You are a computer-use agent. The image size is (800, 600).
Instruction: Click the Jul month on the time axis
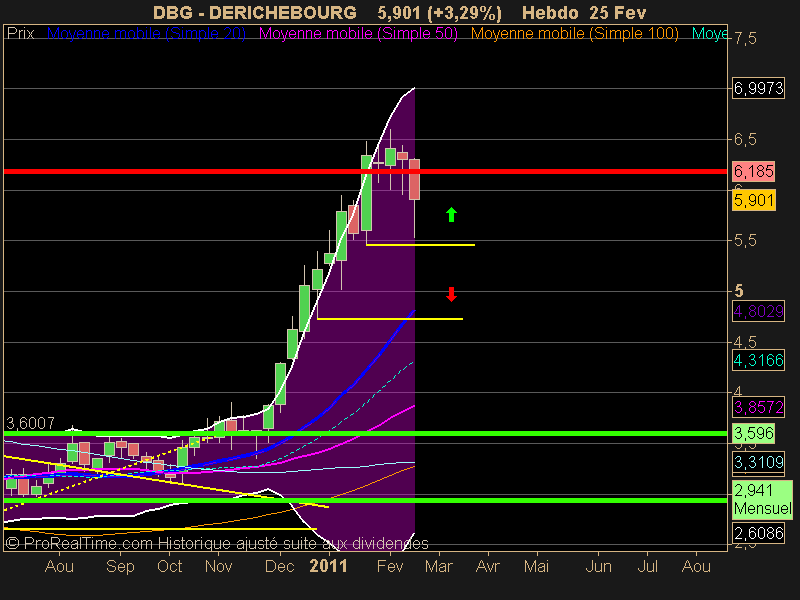pos(647,566)
